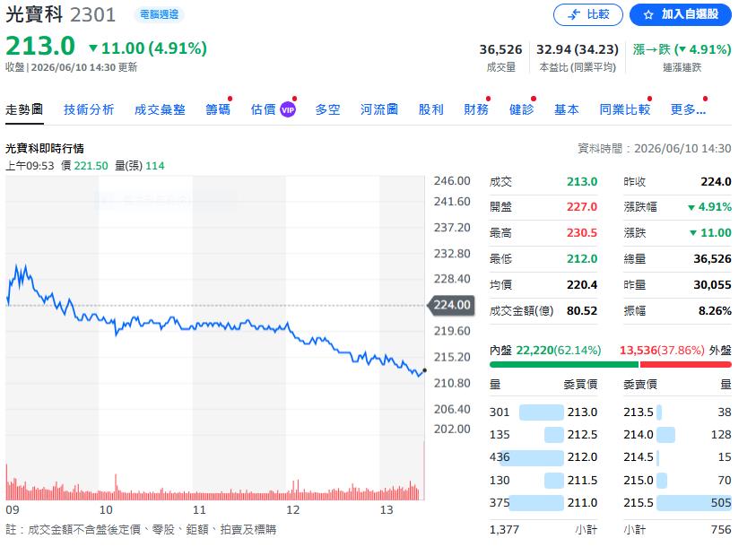Click the 1,377 bid subtotal

[x=504, y=530]
